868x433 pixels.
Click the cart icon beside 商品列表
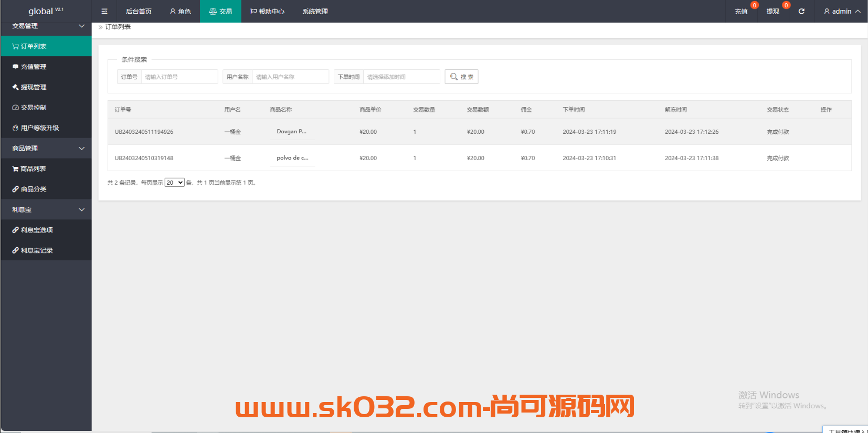coord(16,169)
